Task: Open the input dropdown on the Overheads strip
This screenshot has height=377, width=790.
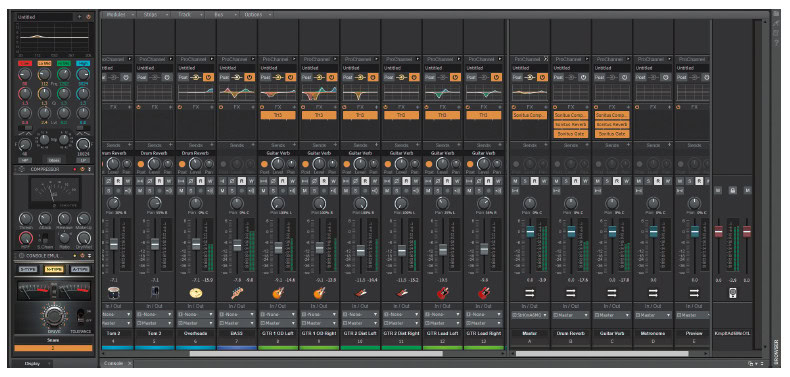Action: 196,314
